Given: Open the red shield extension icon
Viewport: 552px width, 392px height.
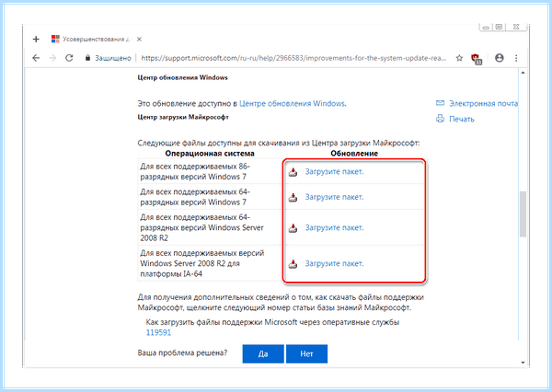Looking at the screenshot, I should pos(476,59).
